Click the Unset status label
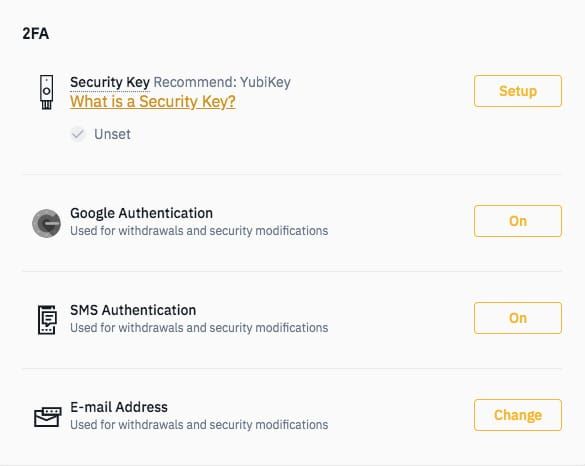This screenshot has height=466, width=585. pyautogui.click(x=112, y=134)
